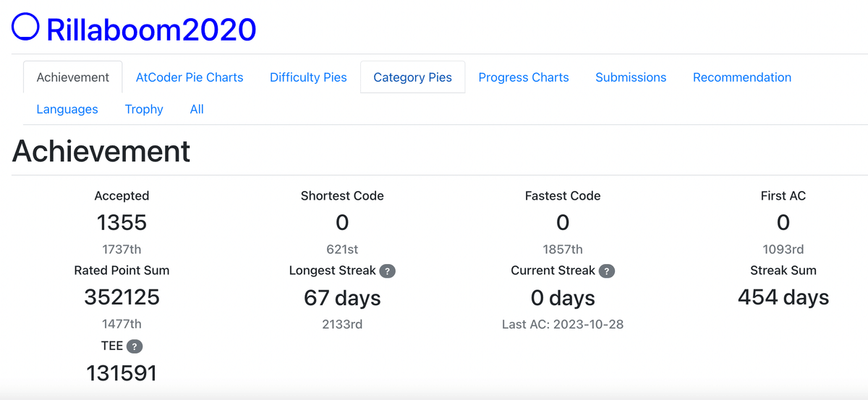Go to Progress Charts tab

[x=524, y=77]
